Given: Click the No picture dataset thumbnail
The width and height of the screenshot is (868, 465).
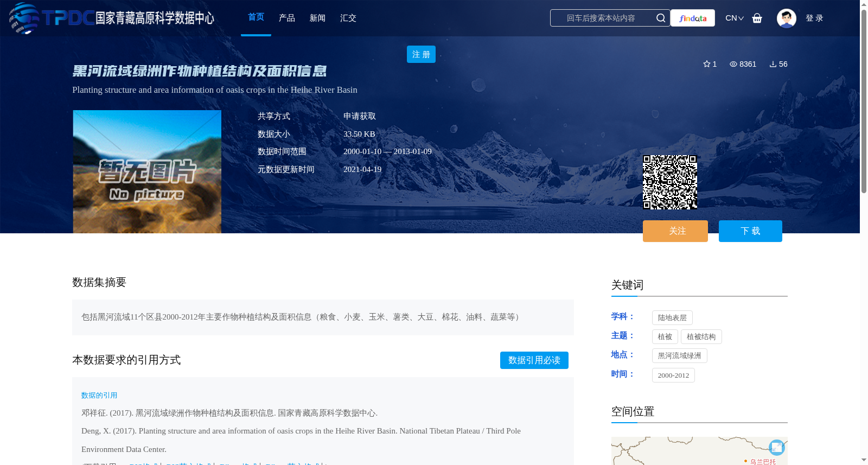Looking at the screenshot, I should [147, 172].
